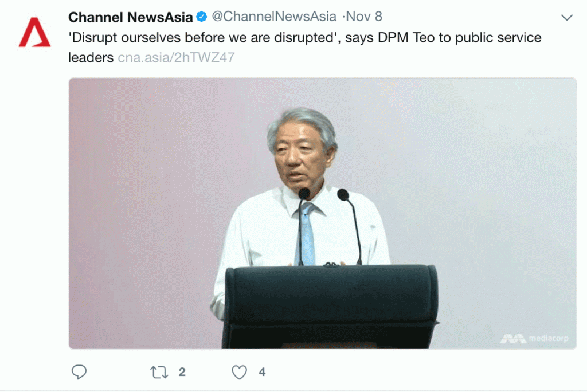Expand tweet options with the chevron arrow

click(567, 18)
